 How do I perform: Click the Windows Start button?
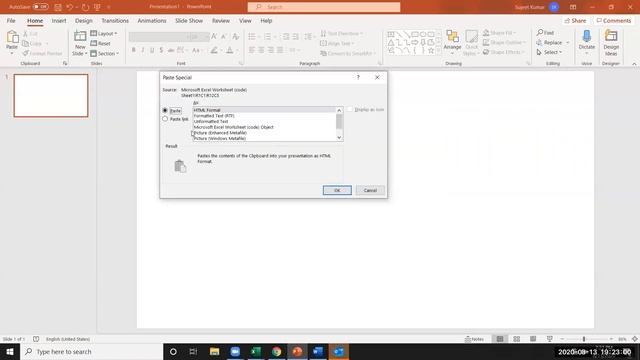tap(10, 351)
